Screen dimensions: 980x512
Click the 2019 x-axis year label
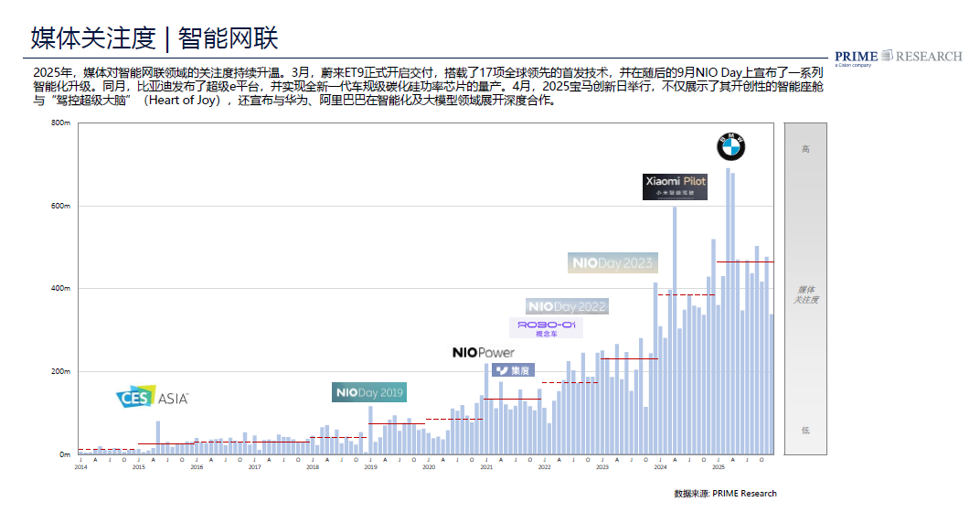(x=370, y=467)
